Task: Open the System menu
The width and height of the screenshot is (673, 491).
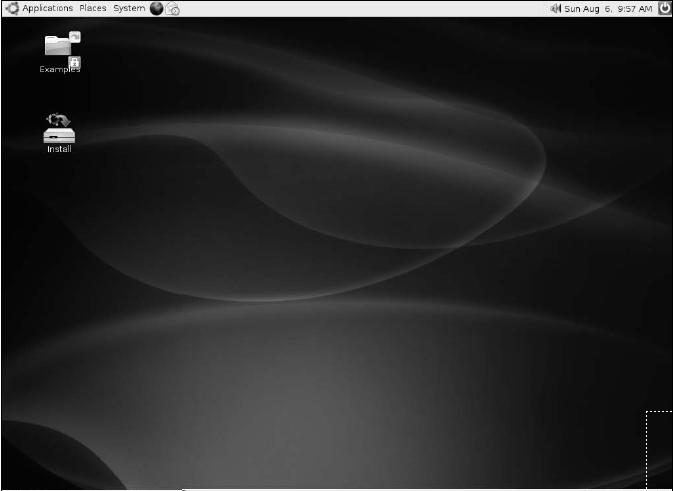Action: pyautogui.click(x=129, y=8)
